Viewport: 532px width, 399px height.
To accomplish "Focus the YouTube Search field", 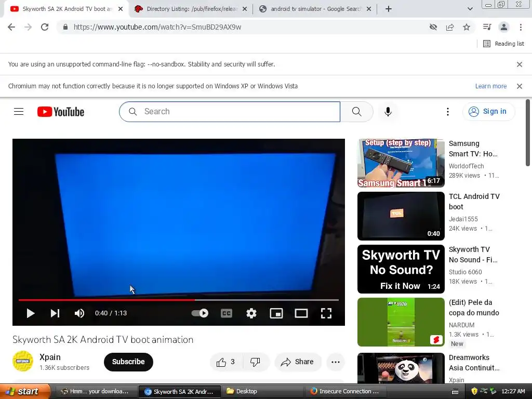I will (x=230, y=112).
